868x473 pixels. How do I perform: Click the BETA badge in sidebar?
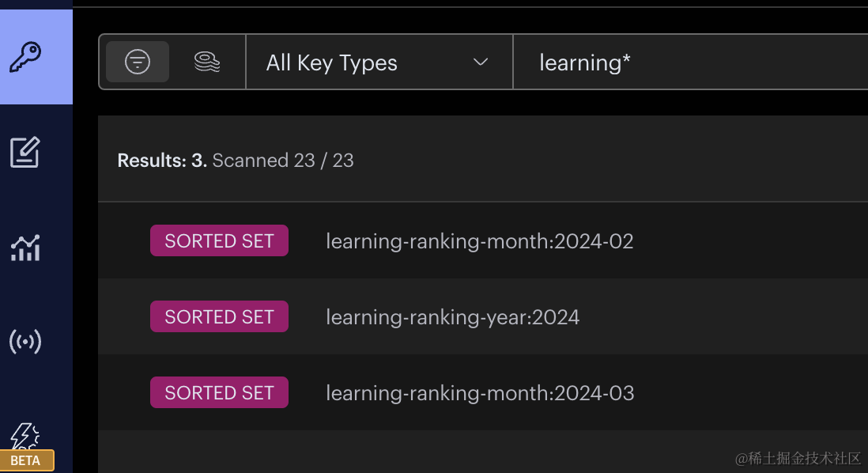pos(26,460)
